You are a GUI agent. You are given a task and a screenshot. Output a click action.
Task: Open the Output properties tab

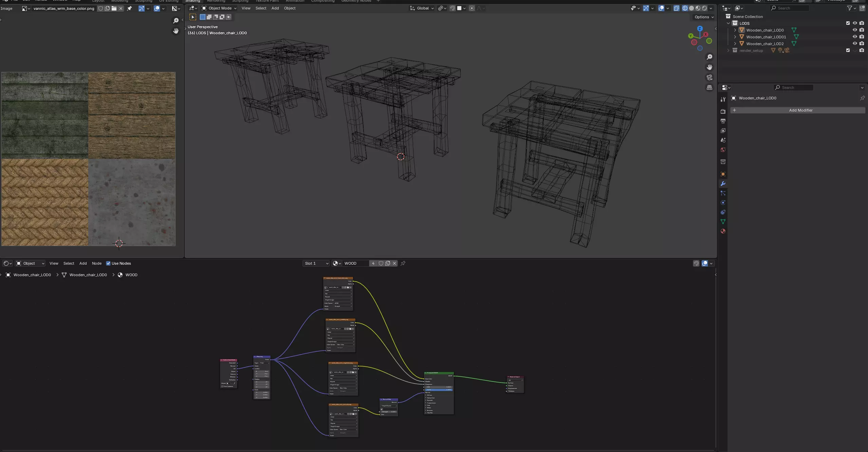tap(723, 121)
